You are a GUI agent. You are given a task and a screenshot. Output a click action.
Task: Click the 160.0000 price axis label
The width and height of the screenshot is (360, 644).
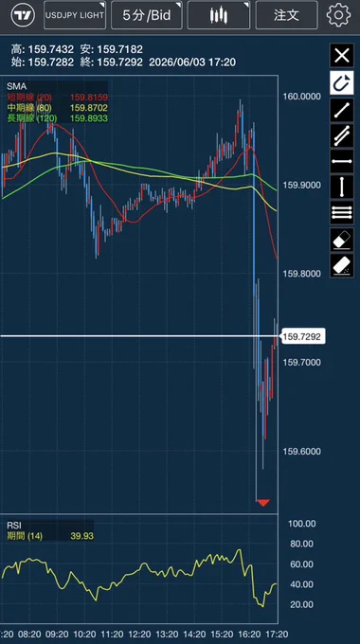pyautogui.click(x=301, y=97)
